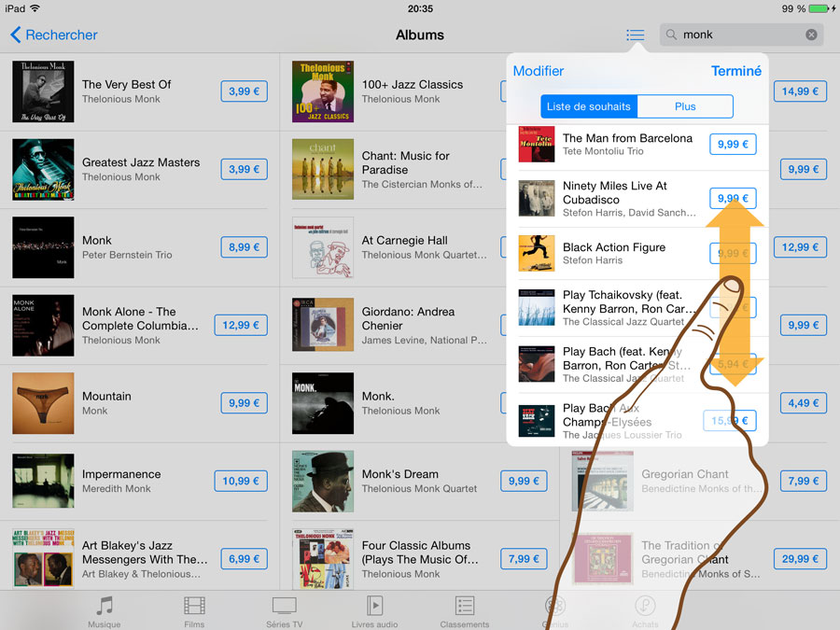Tap the Impermanence album artwork

click(x=43, y=481)
